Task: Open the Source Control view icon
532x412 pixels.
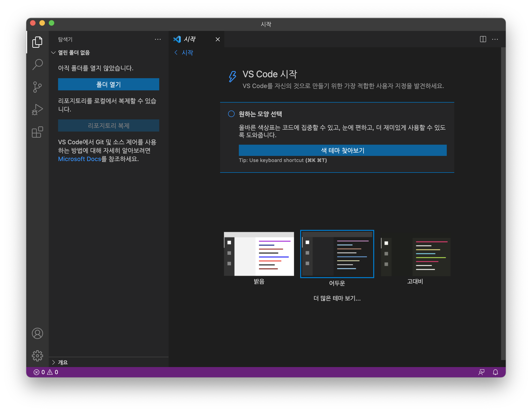Action: pos(37,87)
